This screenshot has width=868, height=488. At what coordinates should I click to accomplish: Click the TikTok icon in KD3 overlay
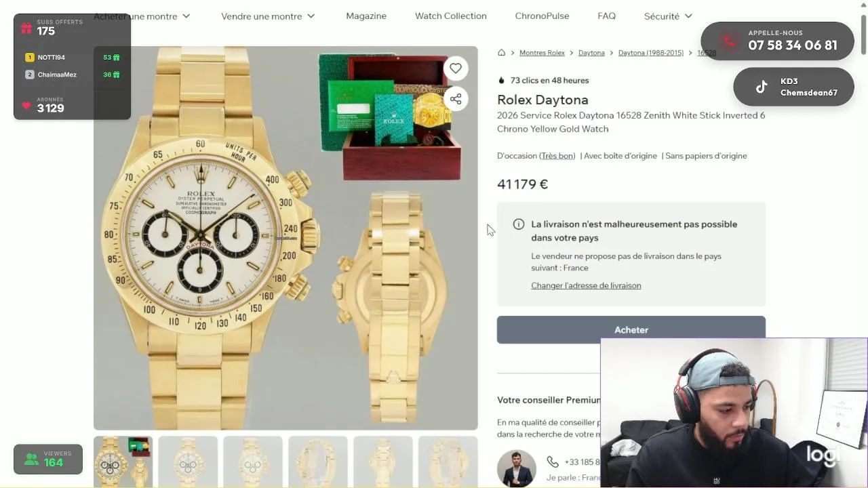click(x=762, y=87)
